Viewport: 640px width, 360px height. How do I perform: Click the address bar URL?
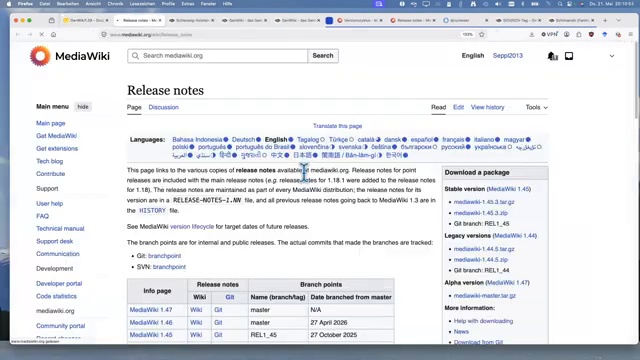point(151,35)
